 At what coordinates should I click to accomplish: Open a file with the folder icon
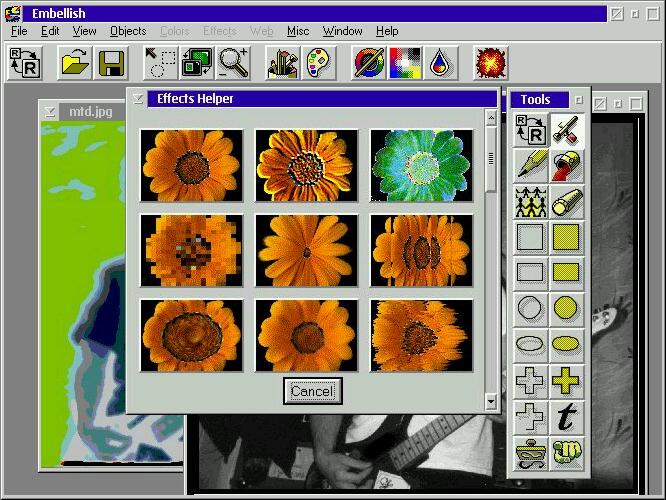pyautogui.click(x=75, y=63)
